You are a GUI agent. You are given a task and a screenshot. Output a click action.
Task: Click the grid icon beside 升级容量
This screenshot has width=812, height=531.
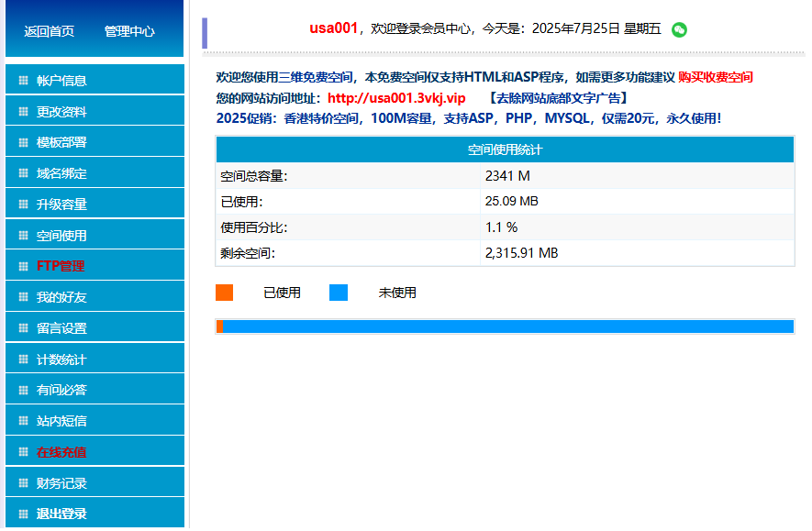point(23,204)
